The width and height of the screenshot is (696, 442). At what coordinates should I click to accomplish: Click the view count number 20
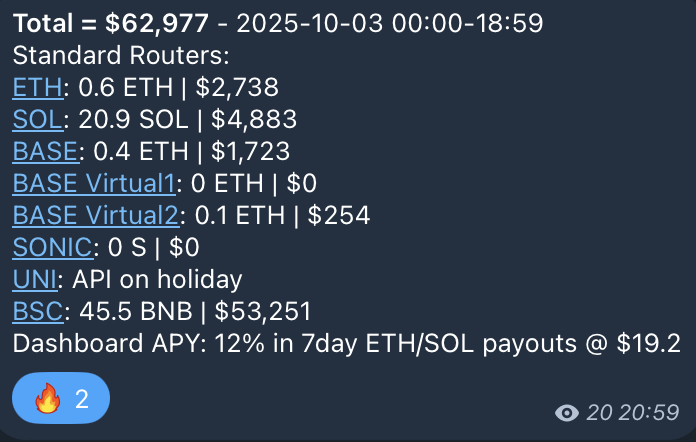point(600,412)
